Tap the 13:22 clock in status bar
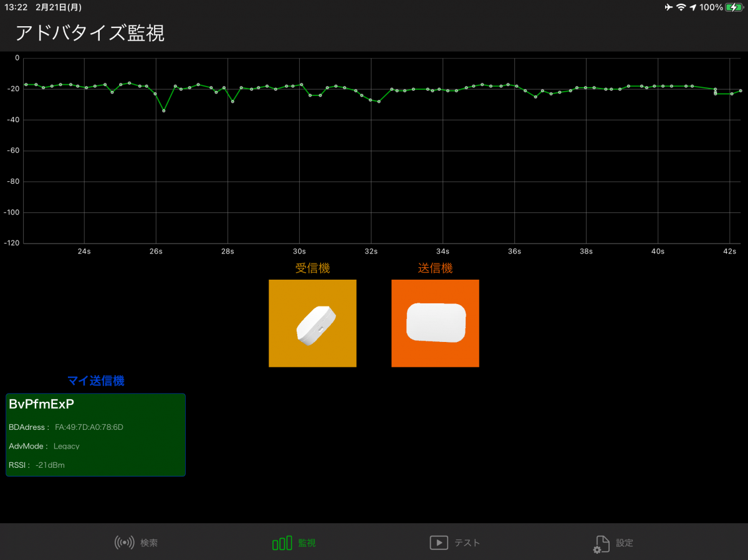 (15, 7)
